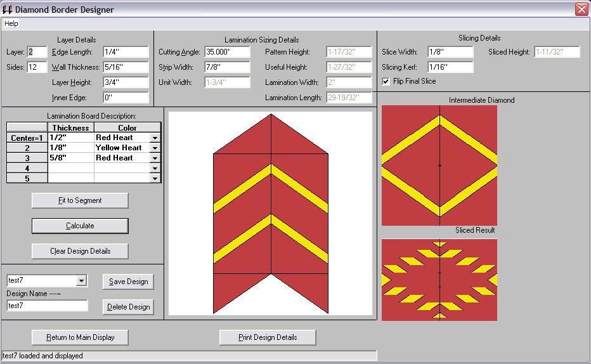This screenshot has width=591, height=364.
Task: Select the 5/8" thickness cell
Action: pyautogui.click(x=71, y=159)
